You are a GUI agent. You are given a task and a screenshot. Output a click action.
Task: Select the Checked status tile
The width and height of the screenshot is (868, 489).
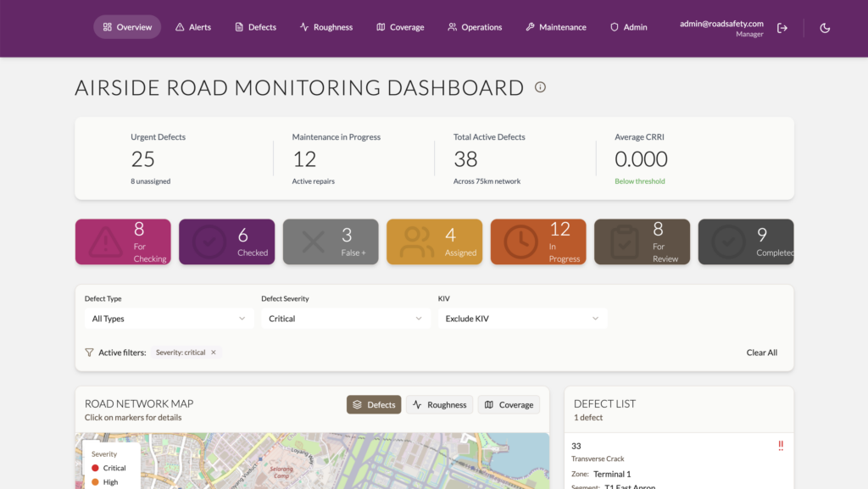click(227, 242)
